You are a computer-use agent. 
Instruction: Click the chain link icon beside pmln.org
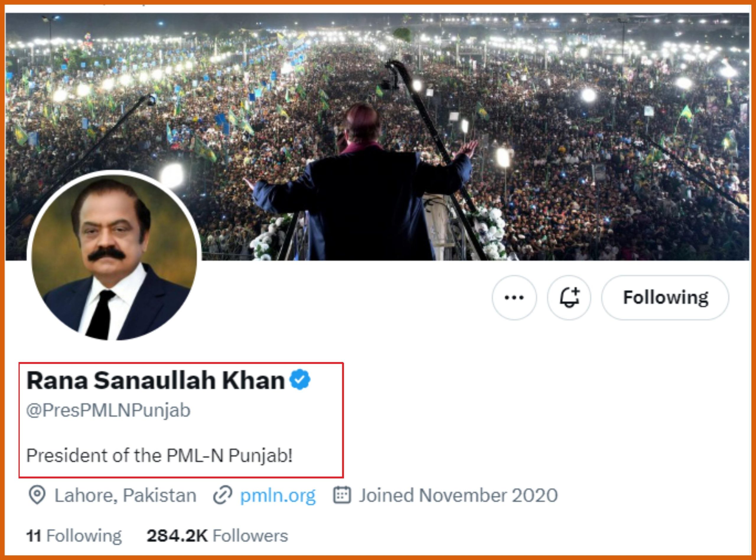[x=223, y=495]
